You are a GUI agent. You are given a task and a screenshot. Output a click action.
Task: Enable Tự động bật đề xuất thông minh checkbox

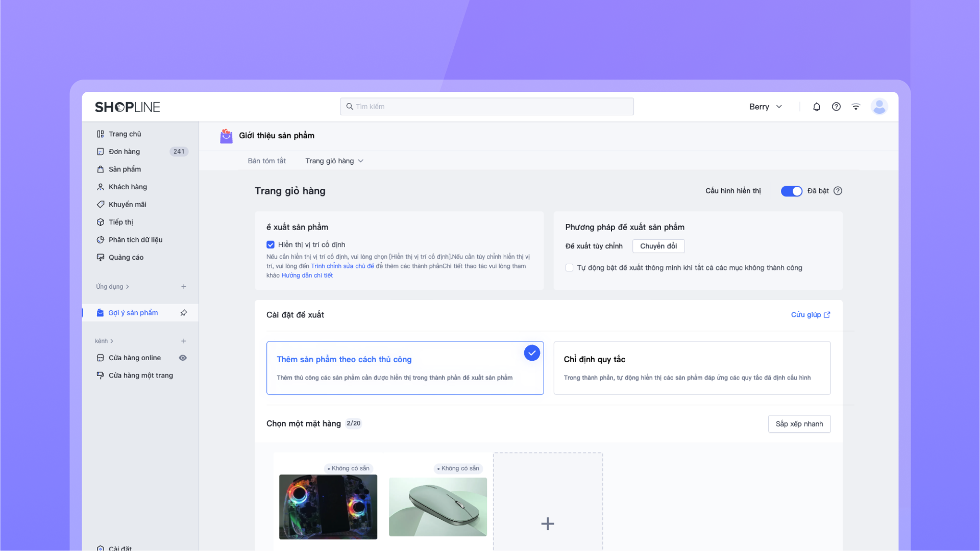point(569,268)
